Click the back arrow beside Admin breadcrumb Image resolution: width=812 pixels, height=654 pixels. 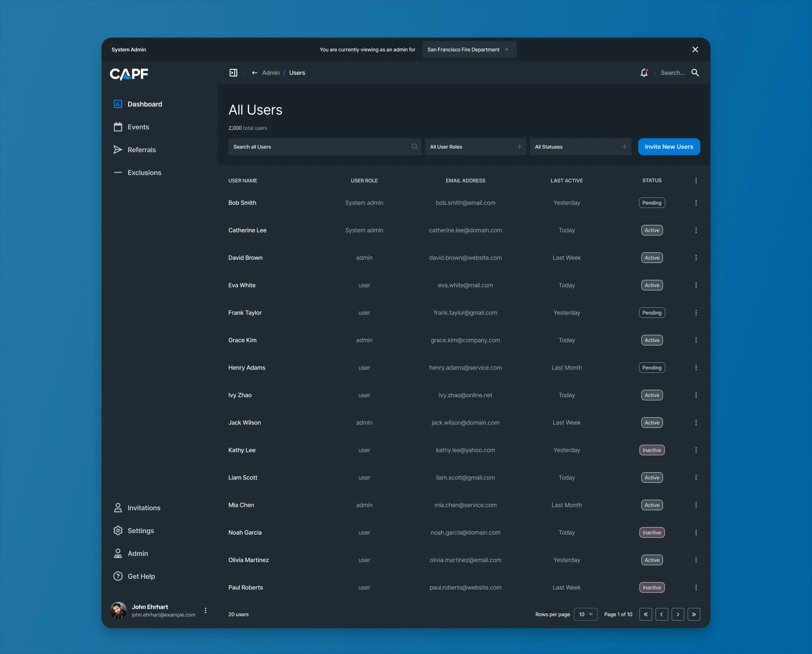(x=255, y=73)
